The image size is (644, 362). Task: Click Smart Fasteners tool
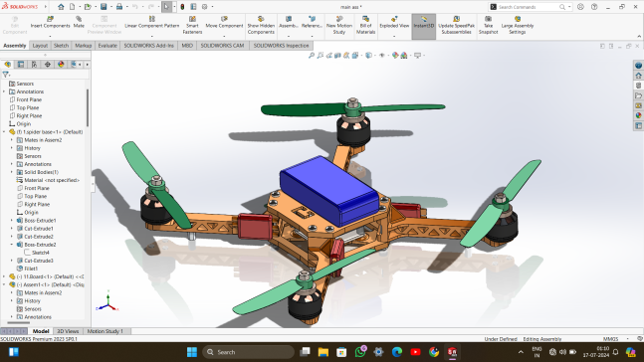[192, 25]
